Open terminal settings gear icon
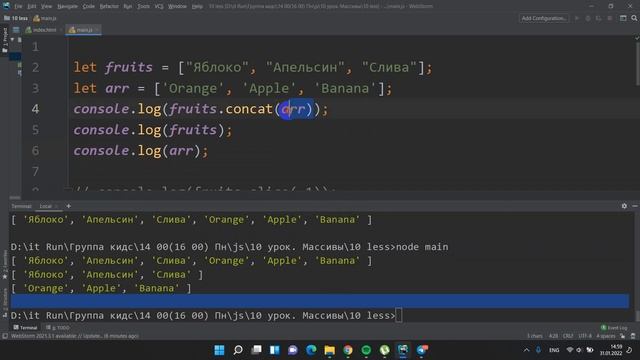The width and height of the screenshot is (640, 360). 624,206
